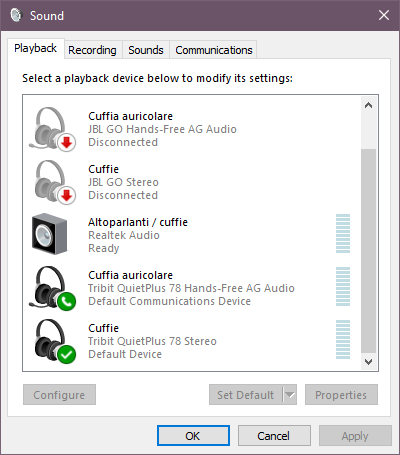
Task: Select 'Tribit QuietPlus 78 Stereo' text
Action: [x=152, y=341]
